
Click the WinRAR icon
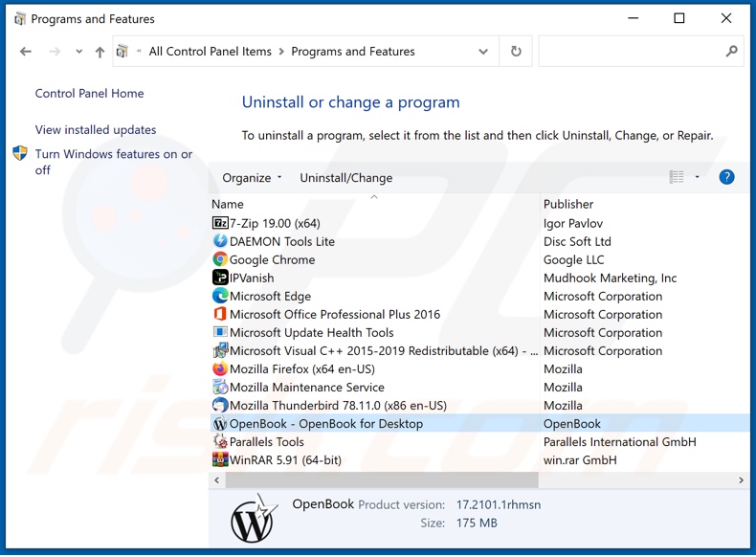coord(220,459)
